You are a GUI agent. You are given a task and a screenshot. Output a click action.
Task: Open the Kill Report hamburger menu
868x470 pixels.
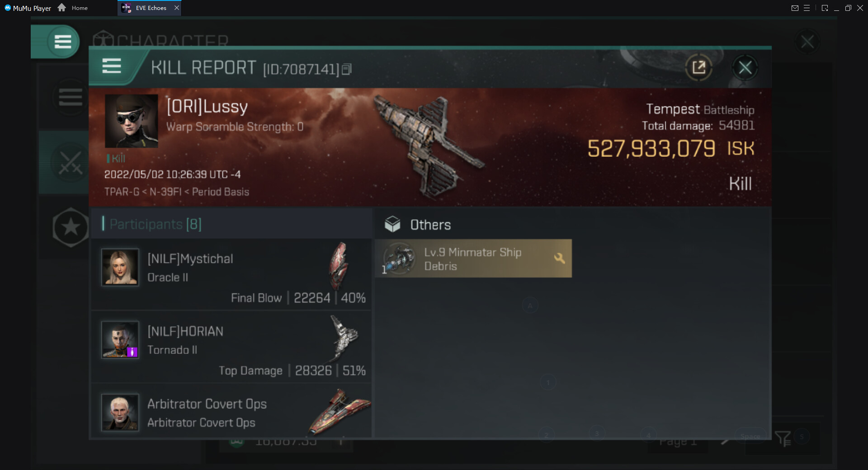pyautogui.click(x=112, y=66)
